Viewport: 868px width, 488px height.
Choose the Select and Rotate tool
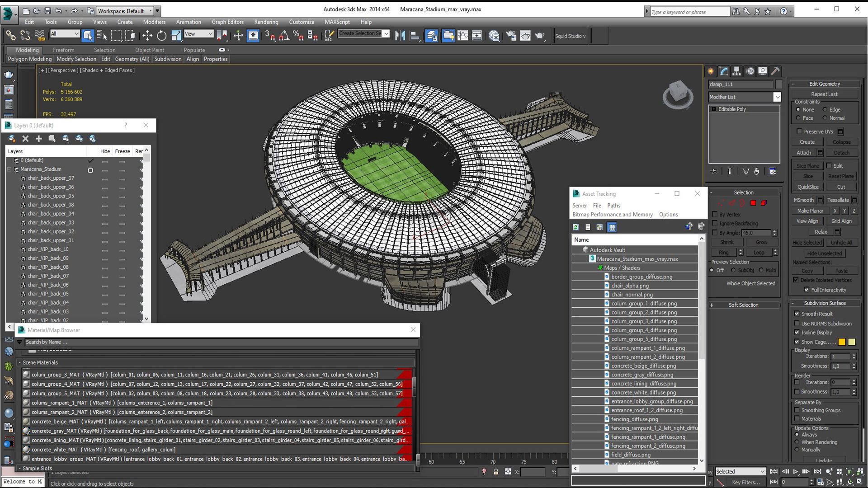click(161, 35)
